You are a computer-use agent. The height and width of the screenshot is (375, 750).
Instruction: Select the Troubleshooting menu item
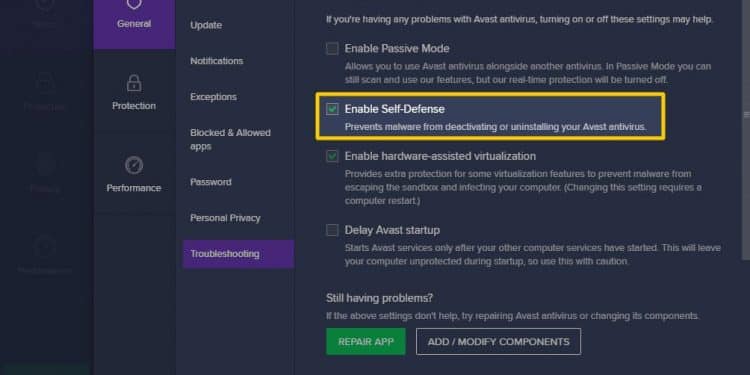click(238, 254)
